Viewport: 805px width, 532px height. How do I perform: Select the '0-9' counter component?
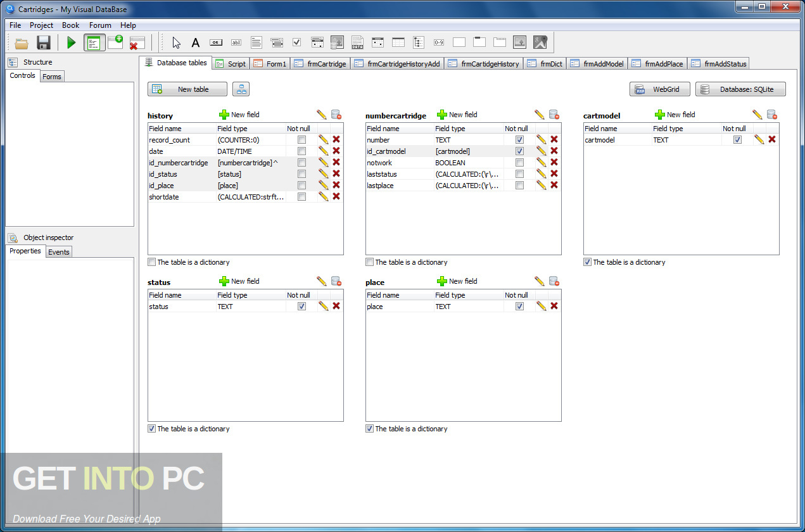(439, 42)
